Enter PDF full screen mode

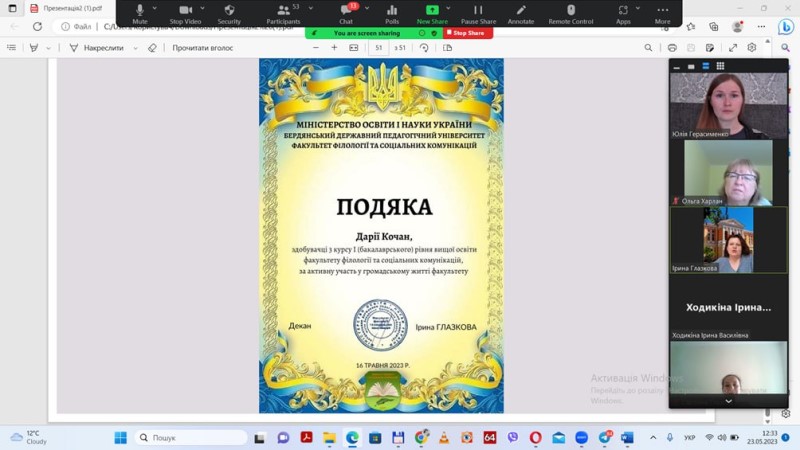click(x=733, y=47)
